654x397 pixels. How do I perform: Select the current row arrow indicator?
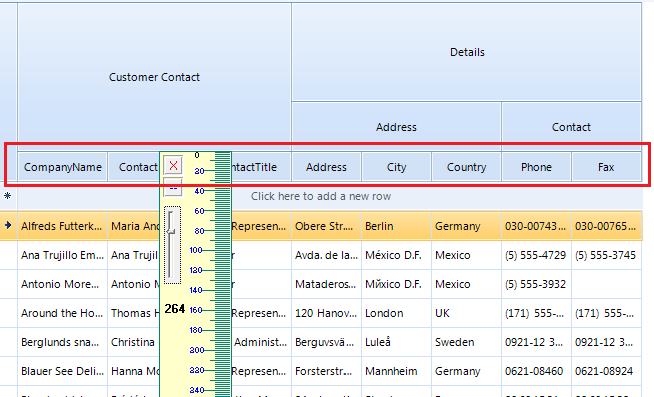[x=8, y=225]
